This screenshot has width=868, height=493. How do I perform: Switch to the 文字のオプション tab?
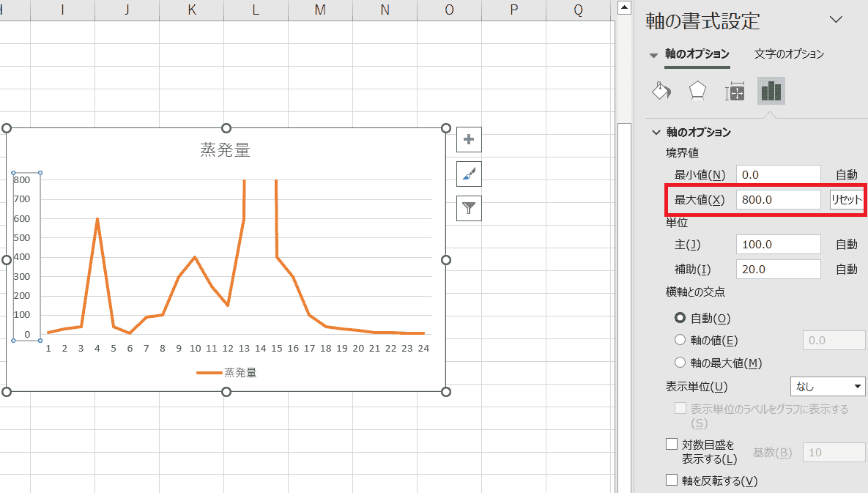coord(789,54)
